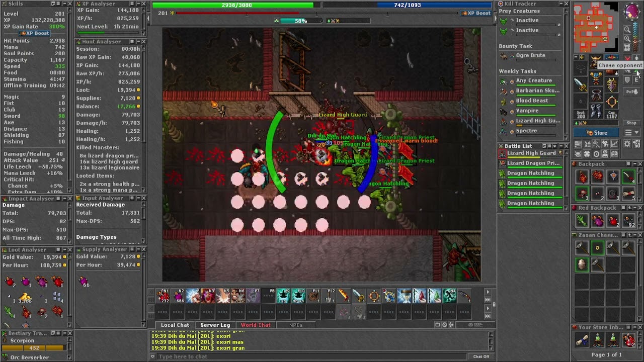
Task: Open the chat channel dropdown arrow
Action: pos(152,356)
